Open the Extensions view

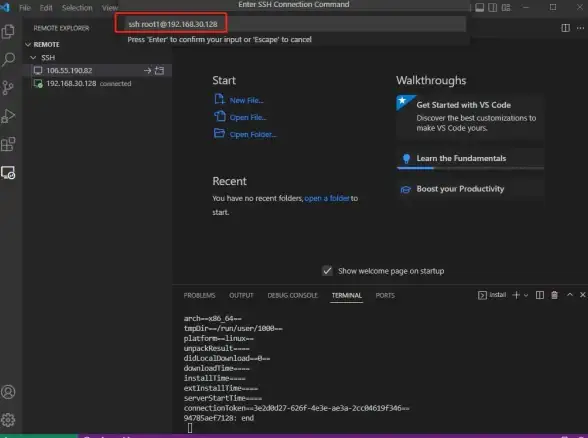(8, 144)
